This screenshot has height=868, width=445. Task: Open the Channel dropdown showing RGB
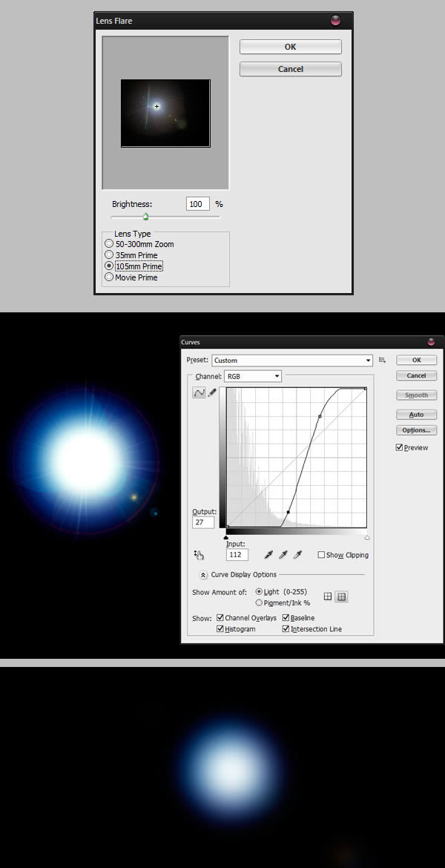pyautogui.click(x=253, y=376)
